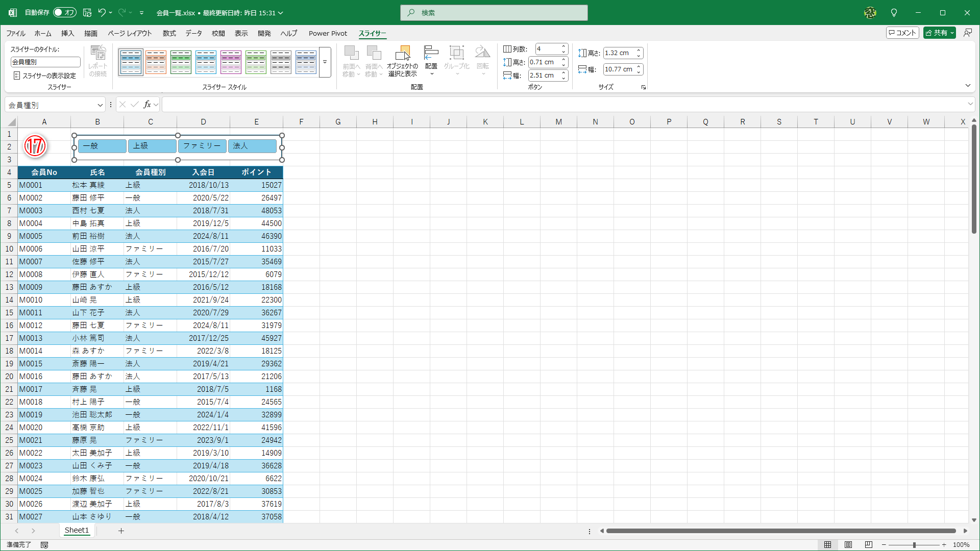Click the zoom slider in status bar
The width and height of the screenshot is (980, 551).
tap(914, 545)
